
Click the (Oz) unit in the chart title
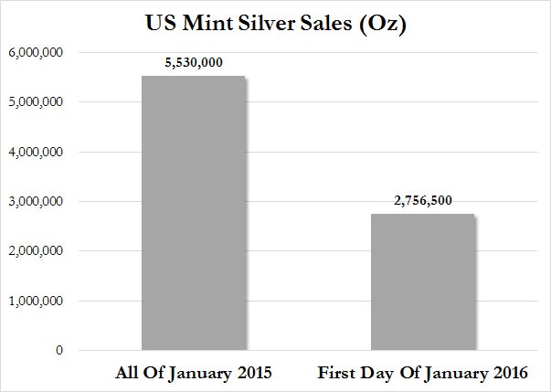383,24
